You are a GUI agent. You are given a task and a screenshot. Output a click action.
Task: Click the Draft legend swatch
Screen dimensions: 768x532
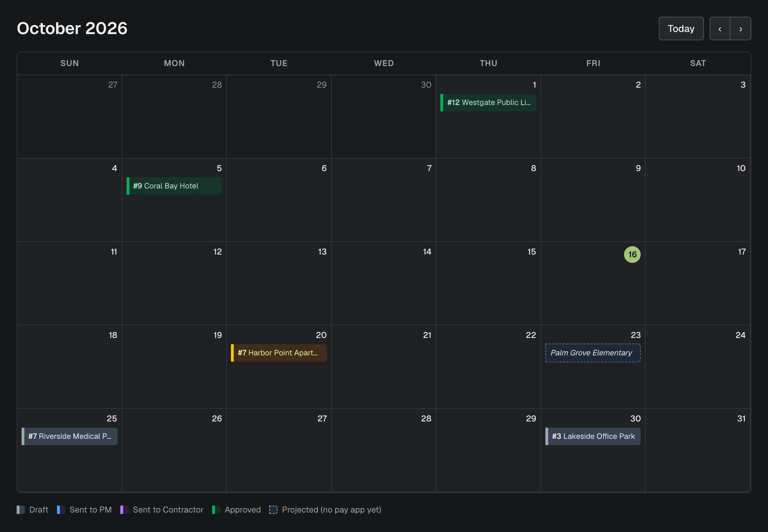click(21, 510)
